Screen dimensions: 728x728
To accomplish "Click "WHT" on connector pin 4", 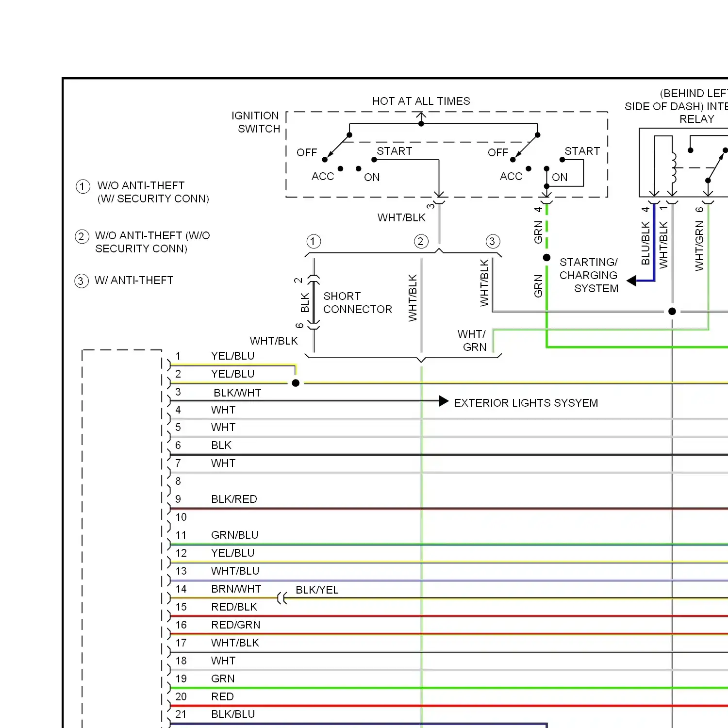I will pos(223,410).
